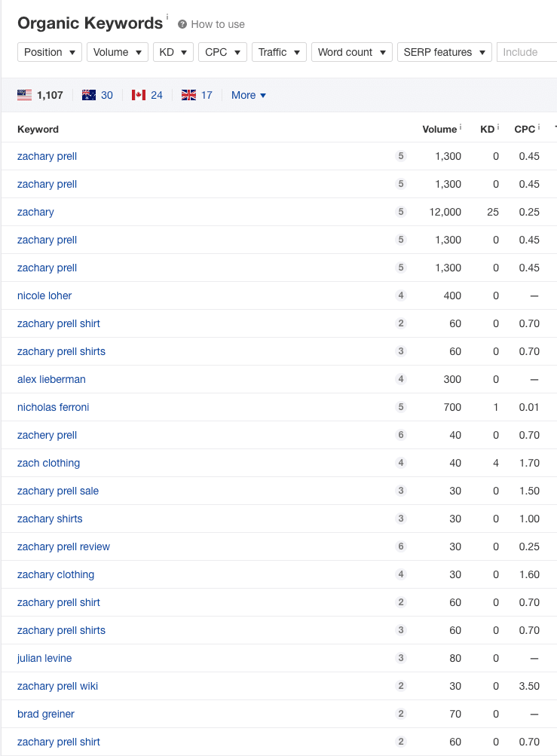This screenshot has width=557, height=756.
Task: Open the CPC filter dropdown
Action: 223,52
